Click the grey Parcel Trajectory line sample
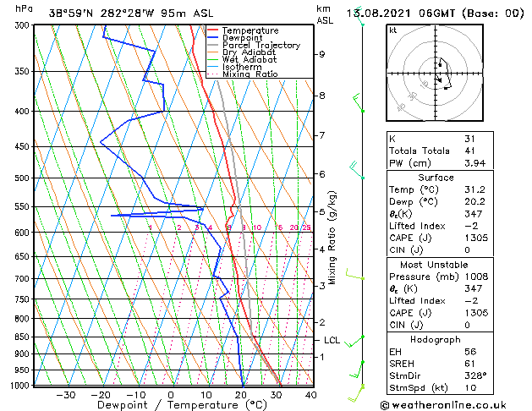 click(x=213, y=45)
